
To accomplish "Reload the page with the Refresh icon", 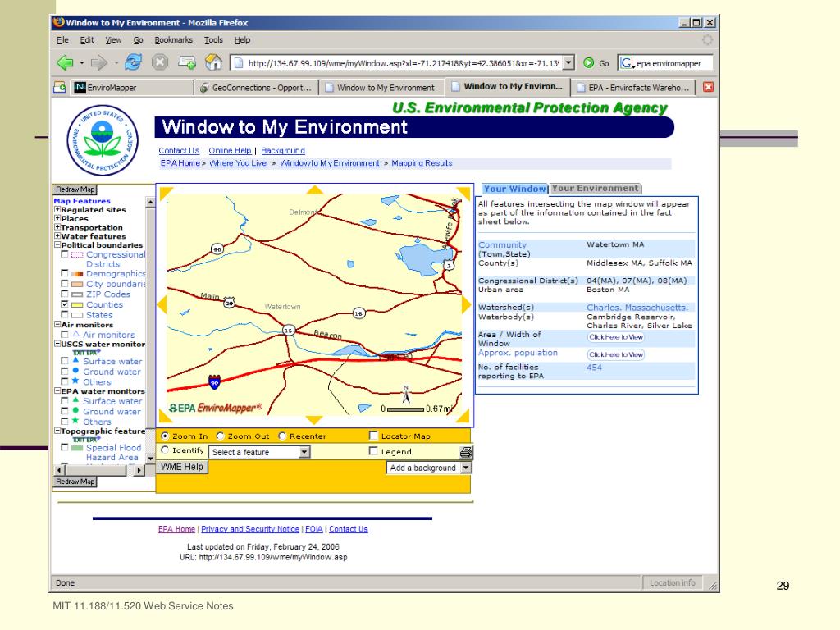I will [x=133, y=62].
